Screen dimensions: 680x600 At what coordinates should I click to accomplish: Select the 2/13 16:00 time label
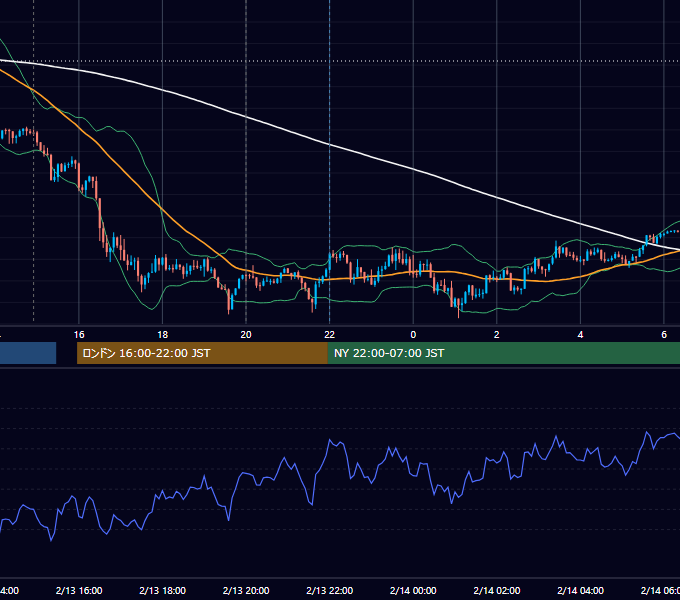click(x=79, y=590)
